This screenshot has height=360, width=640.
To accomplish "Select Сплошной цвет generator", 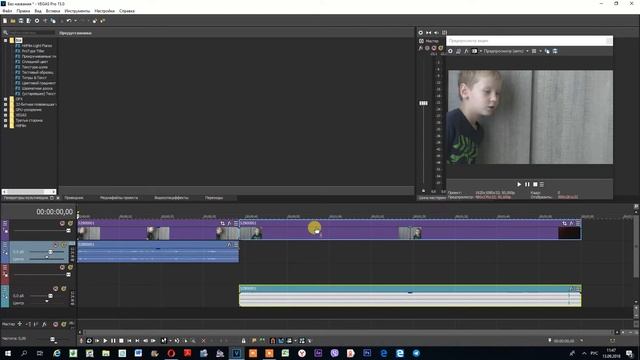I will pyautogui.click(x=35, y=62).
